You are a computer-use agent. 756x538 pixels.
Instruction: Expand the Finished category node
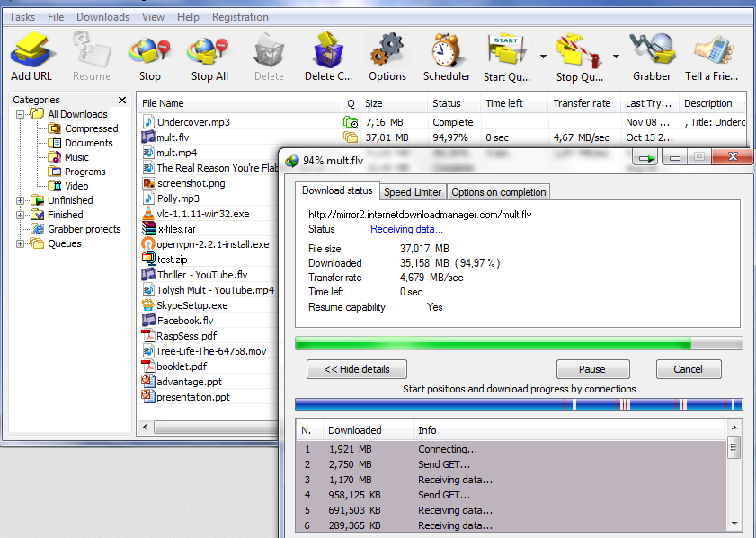(21, 215)
